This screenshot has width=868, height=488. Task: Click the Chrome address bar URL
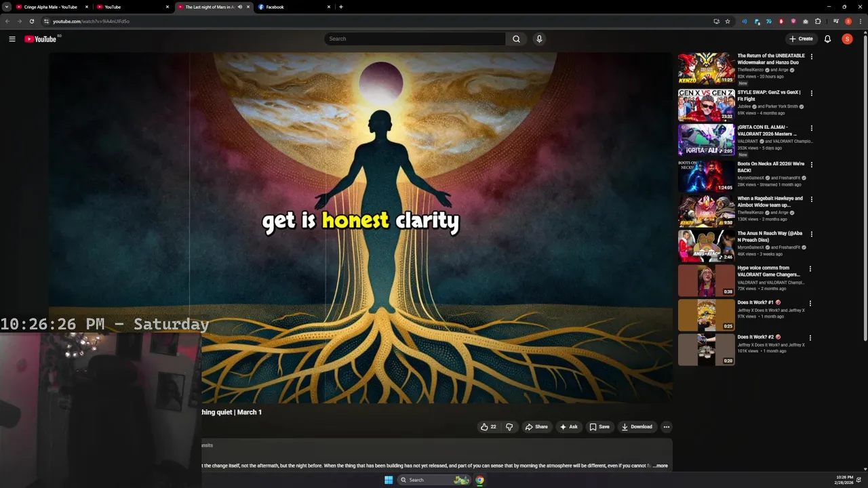[91, 21]
